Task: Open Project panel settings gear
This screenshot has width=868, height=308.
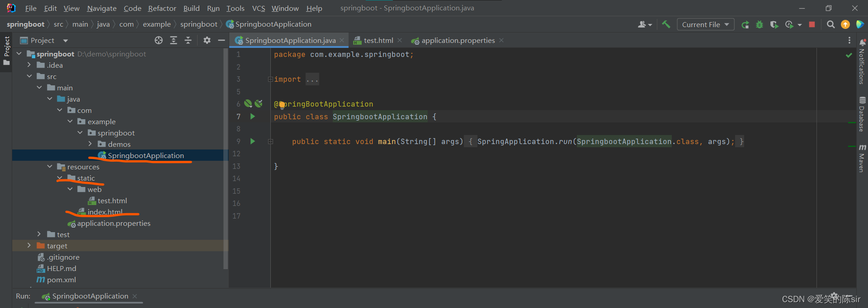Action: [207, 40]
